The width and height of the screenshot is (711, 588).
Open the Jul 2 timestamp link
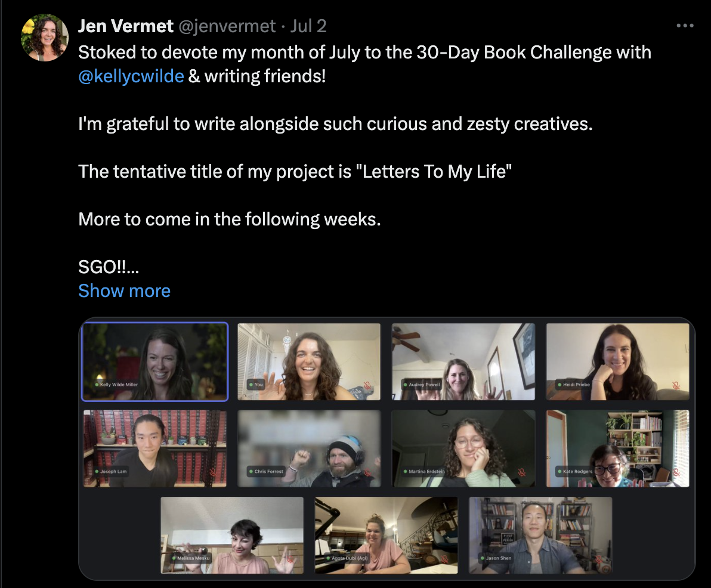308,26
